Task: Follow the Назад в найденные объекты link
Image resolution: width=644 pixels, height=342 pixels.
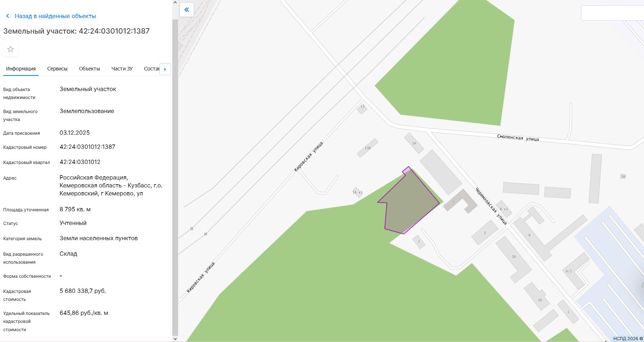Action: (x=55, y=16)
